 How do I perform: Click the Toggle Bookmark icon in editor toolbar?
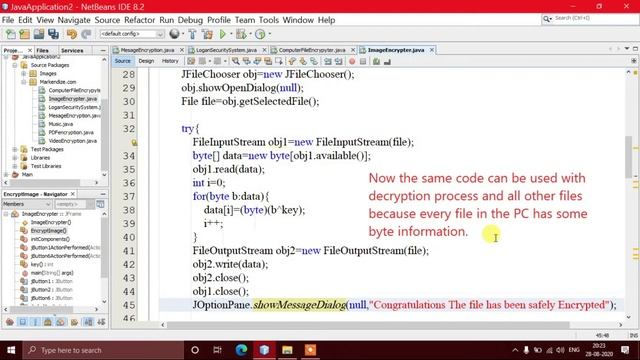point(313,61)
